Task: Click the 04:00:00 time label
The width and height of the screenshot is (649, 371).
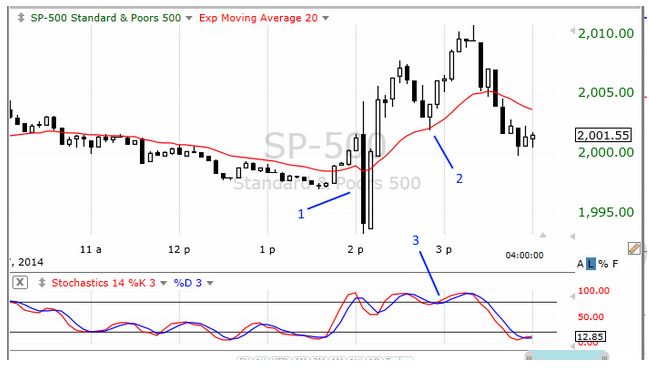Action: point(524,255)
